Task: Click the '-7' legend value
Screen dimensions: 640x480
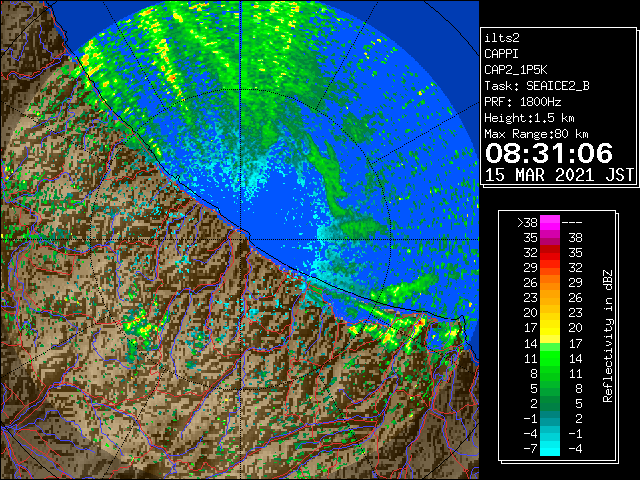Action: coord(530,448)
